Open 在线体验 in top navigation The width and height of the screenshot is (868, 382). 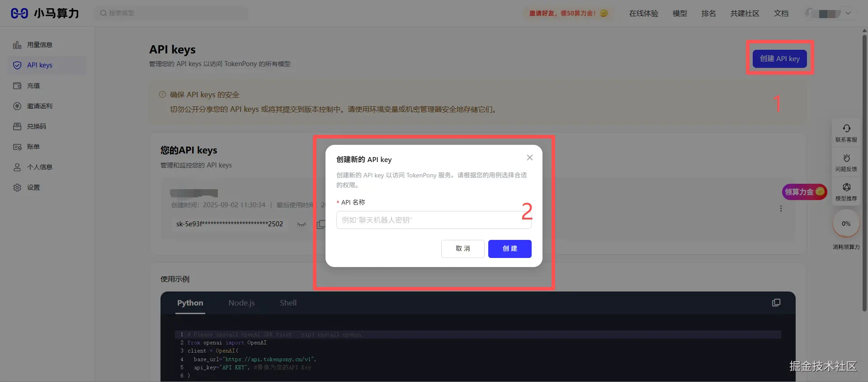(644, 14)
